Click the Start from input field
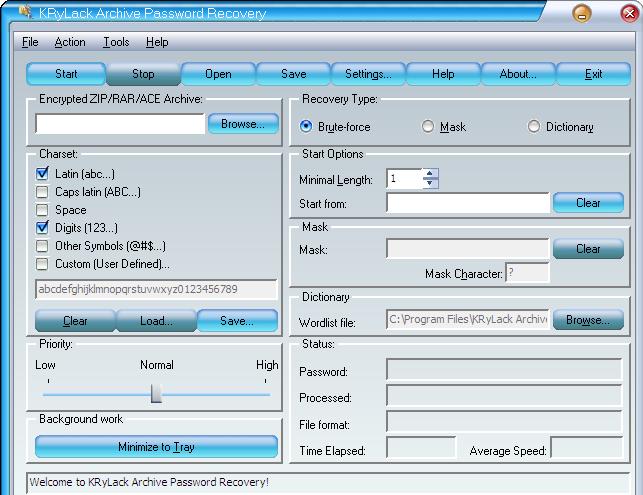The width and height of the screenshot is (643, 495). [468, 203]
